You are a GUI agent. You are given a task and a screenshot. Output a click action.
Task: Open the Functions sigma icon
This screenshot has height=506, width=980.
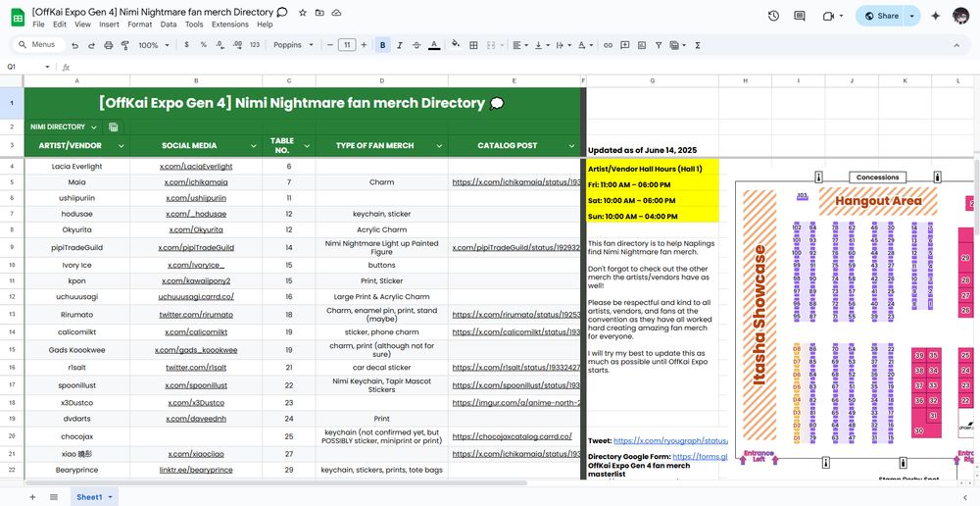(698, 45)
